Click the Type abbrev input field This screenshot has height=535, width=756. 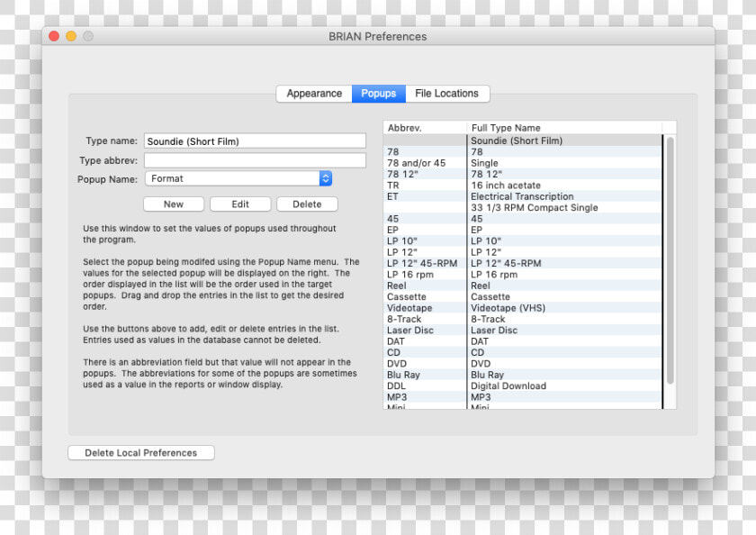(255, 160)
